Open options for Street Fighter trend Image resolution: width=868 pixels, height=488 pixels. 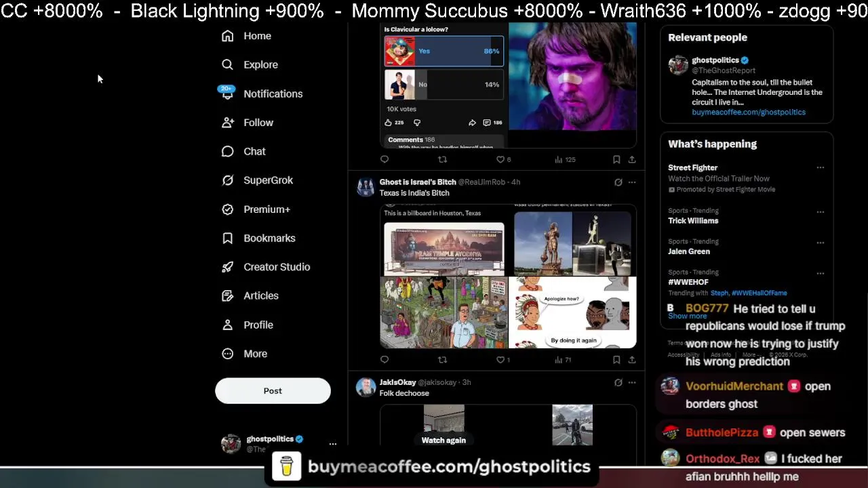(x=821, y=168)
